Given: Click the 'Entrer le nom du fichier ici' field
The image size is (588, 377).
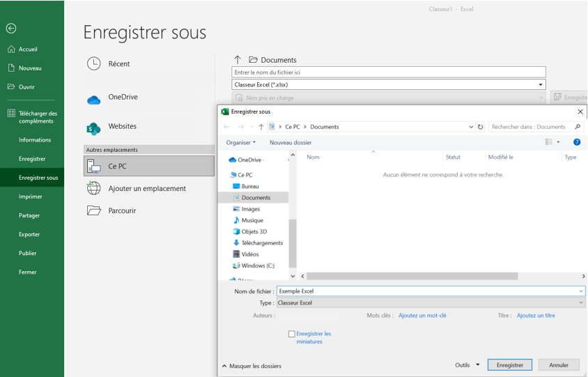Looking at the screenshot, I should 389,72.
